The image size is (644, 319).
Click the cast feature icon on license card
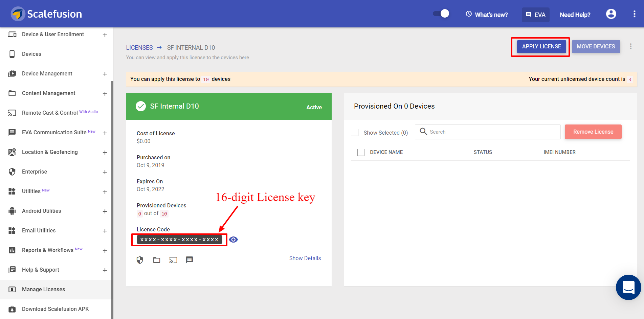pyautogui.click(x=173, y=260)
